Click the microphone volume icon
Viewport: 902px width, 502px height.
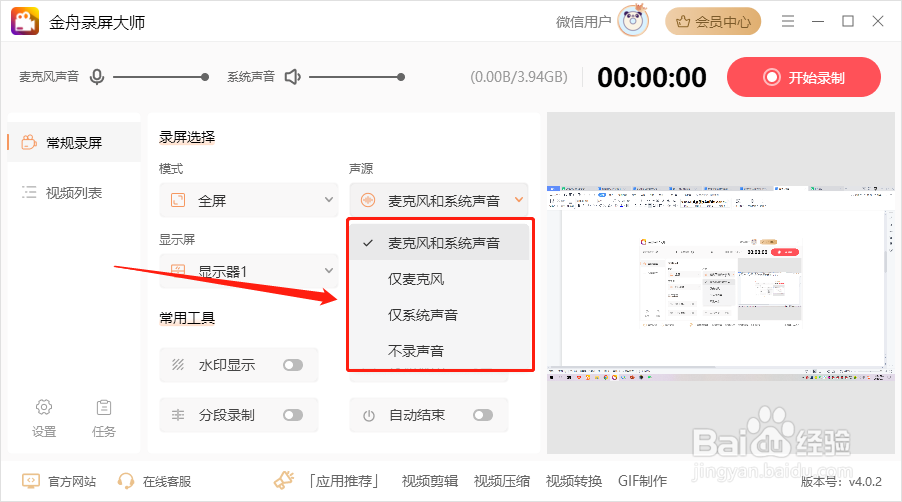point(97,76)
